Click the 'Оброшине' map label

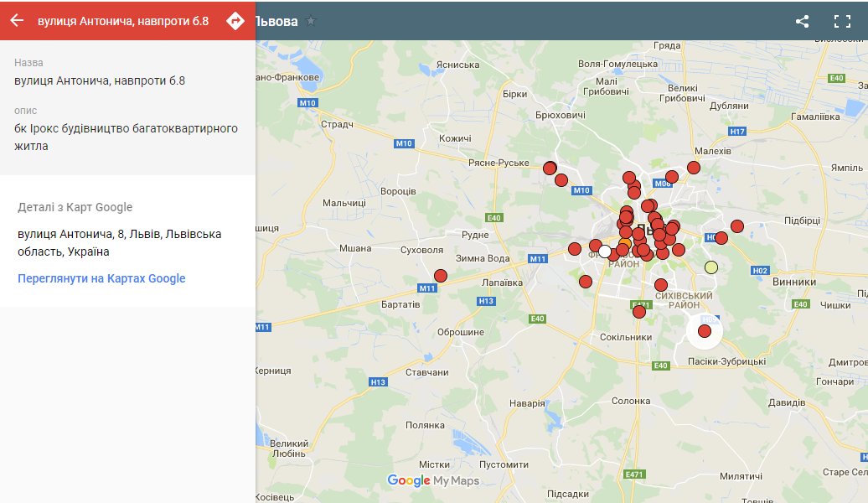point(461,332)
